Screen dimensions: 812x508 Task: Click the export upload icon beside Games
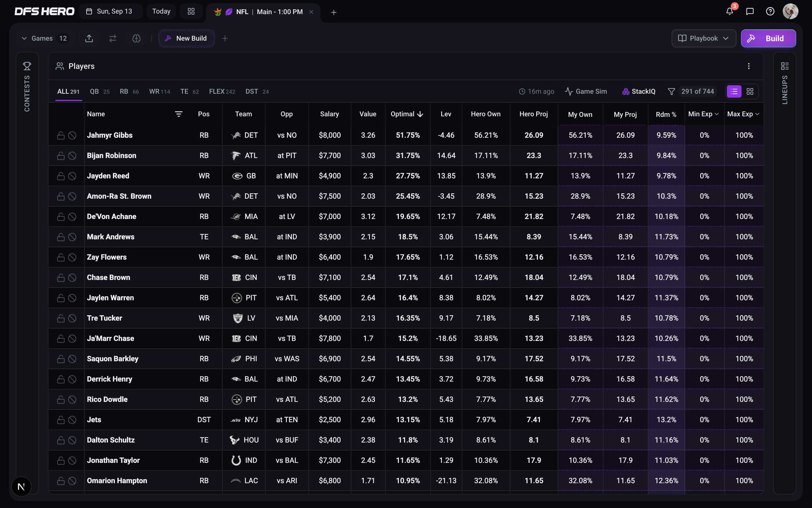coord(89,38)
